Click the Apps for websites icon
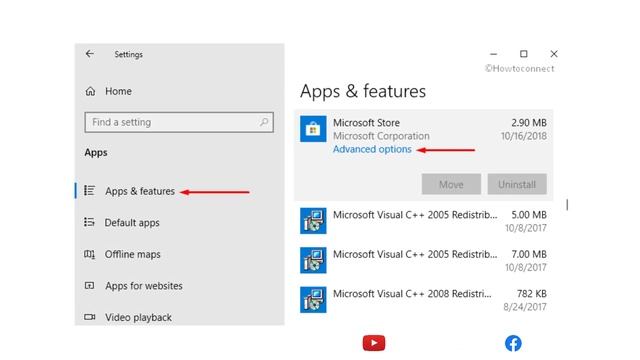 (x=89, y=286)
